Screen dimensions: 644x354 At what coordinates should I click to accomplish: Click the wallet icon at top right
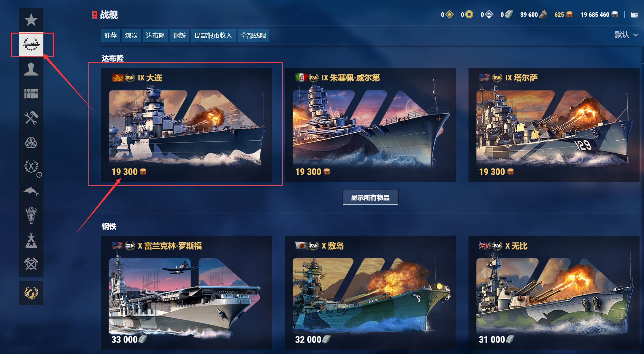click(x=634, y=15)
